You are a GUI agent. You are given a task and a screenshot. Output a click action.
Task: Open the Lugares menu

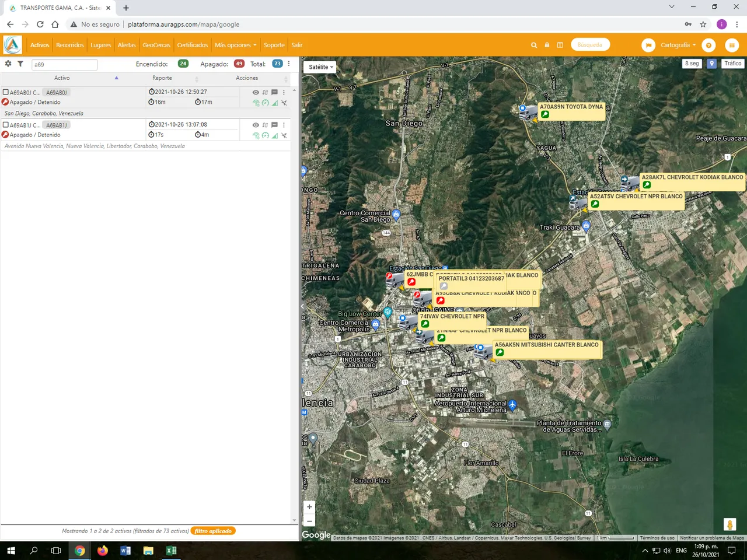click(x=100, y=45)
